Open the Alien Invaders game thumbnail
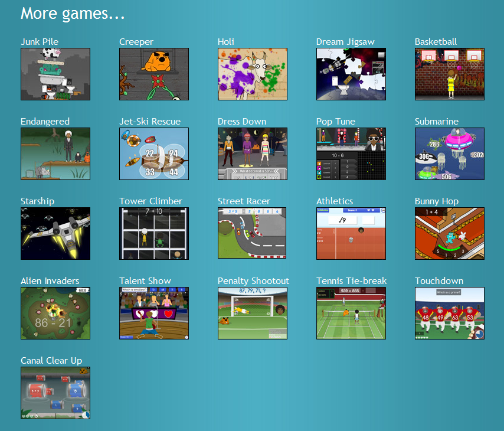 55,314
